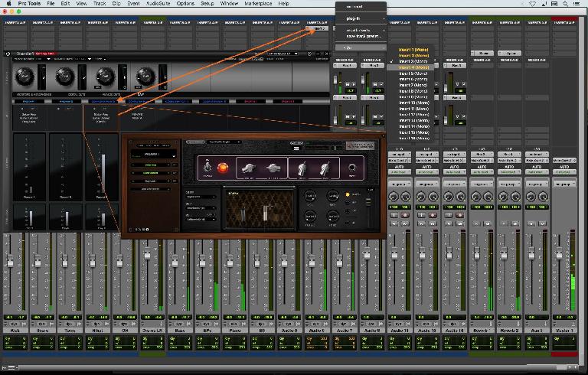Open the Eleven amp preset dropdown
Image resolution: width=588 pixels, height=375 pixels.
[x=224, y=142]
